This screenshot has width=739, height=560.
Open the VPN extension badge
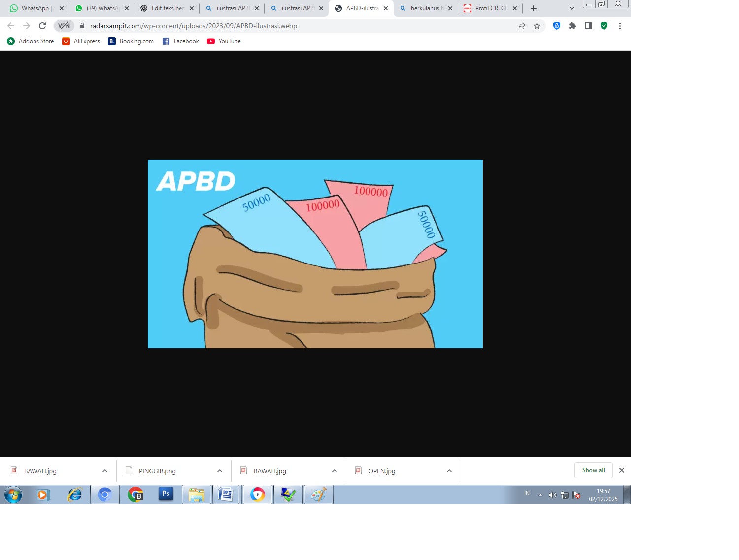click(x=64, y=26)
